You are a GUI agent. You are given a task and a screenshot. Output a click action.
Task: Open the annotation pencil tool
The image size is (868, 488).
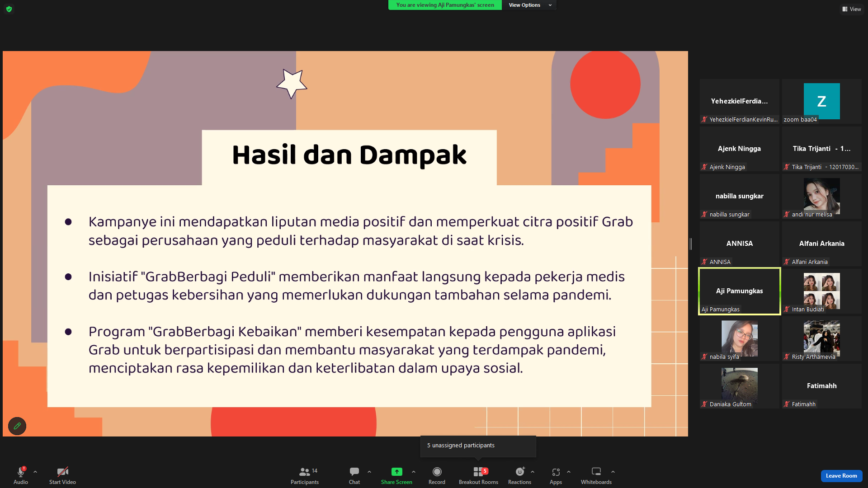(x=17, y=426)
